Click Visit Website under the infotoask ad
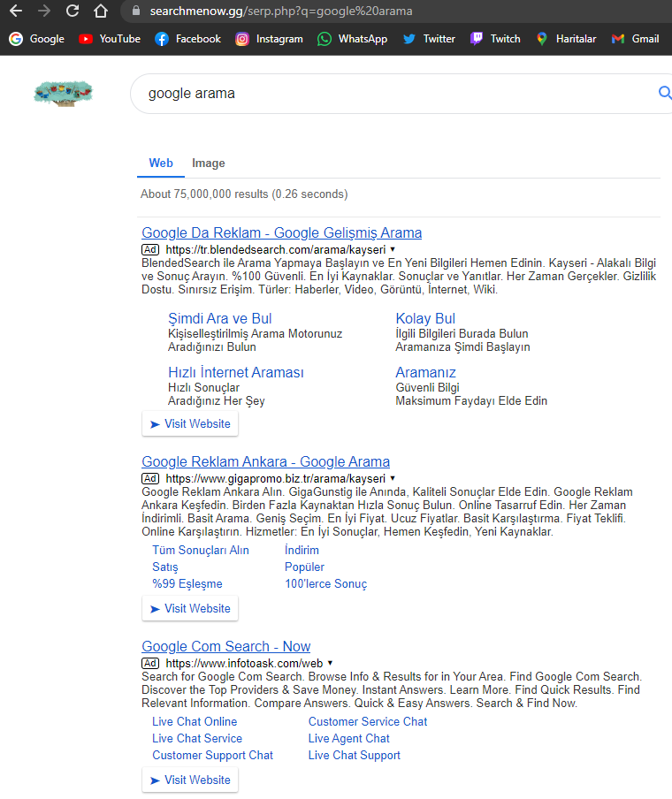Screen dimensions: 672x799 pyautogui.click(x=190, y=780)
